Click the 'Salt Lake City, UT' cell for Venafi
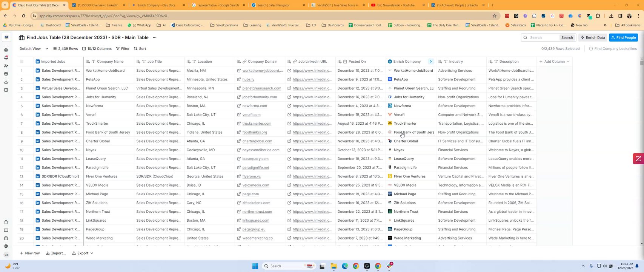 [x=209, y=115]
